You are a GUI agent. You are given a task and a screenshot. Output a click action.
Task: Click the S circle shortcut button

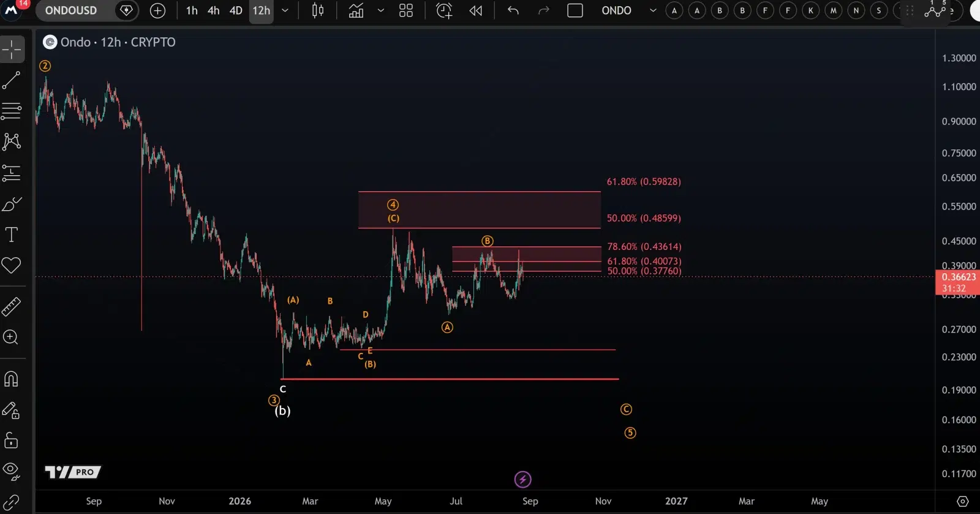click(x=879, y=10)
